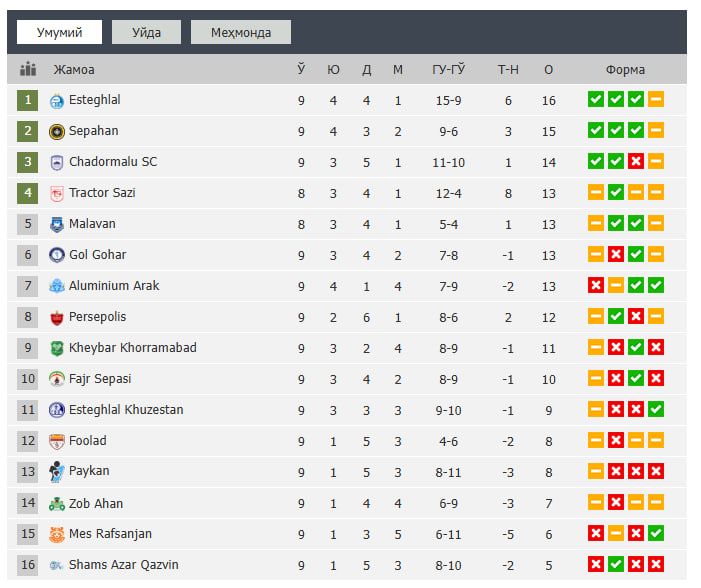Open the Chadormalu SC team link

(x=113, y=162)
